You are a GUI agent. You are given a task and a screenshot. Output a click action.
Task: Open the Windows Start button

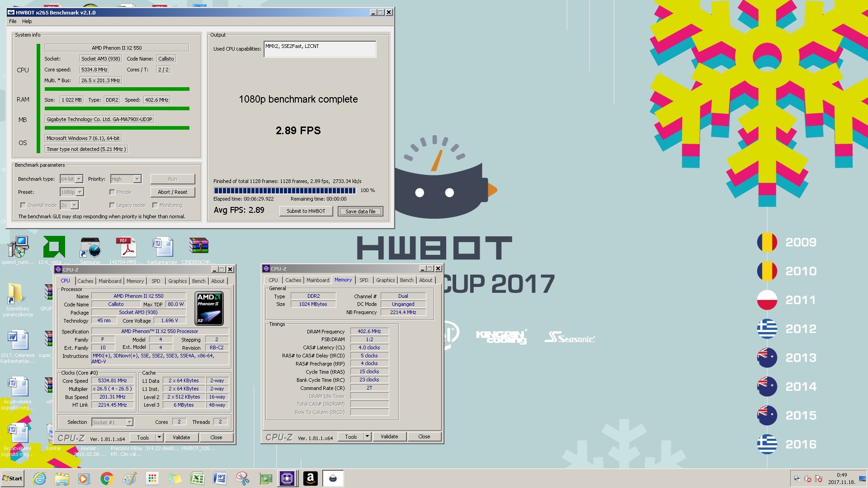tap(12, 479)
